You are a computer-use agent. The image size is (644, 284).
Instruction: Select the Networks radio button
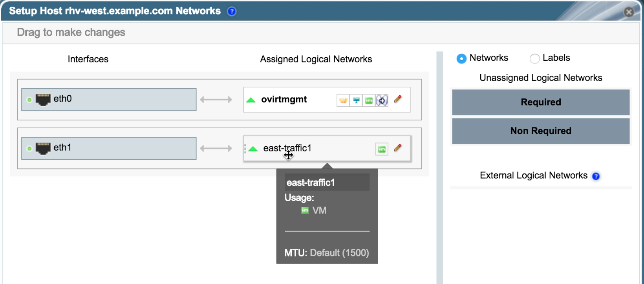tap(461, 58)
